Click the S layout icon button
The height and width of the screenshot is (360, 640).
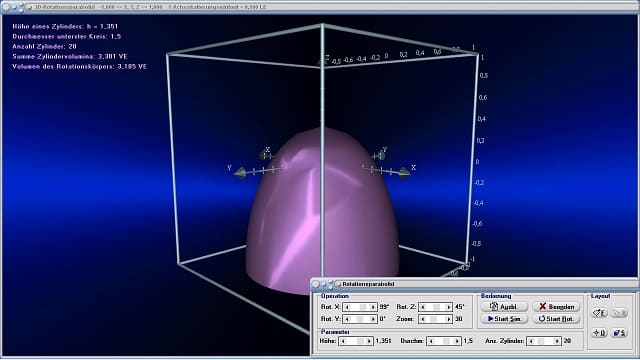619,333
